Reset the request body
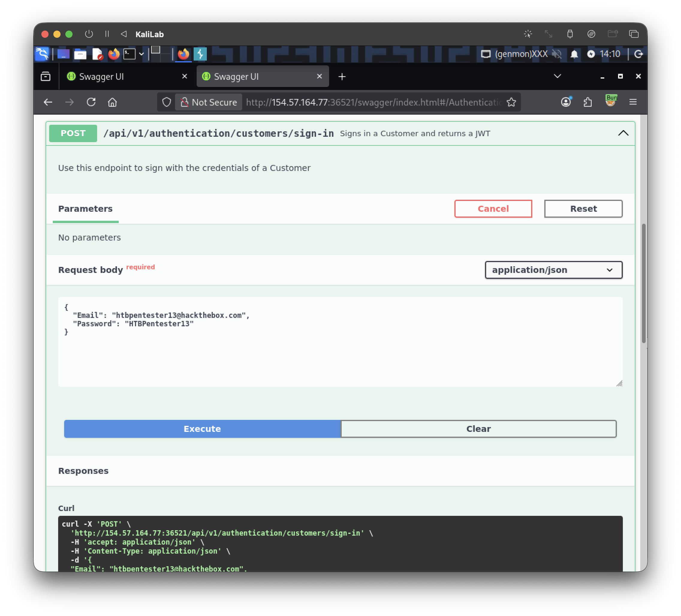This screenshot has height=616, width=681. 583,208
